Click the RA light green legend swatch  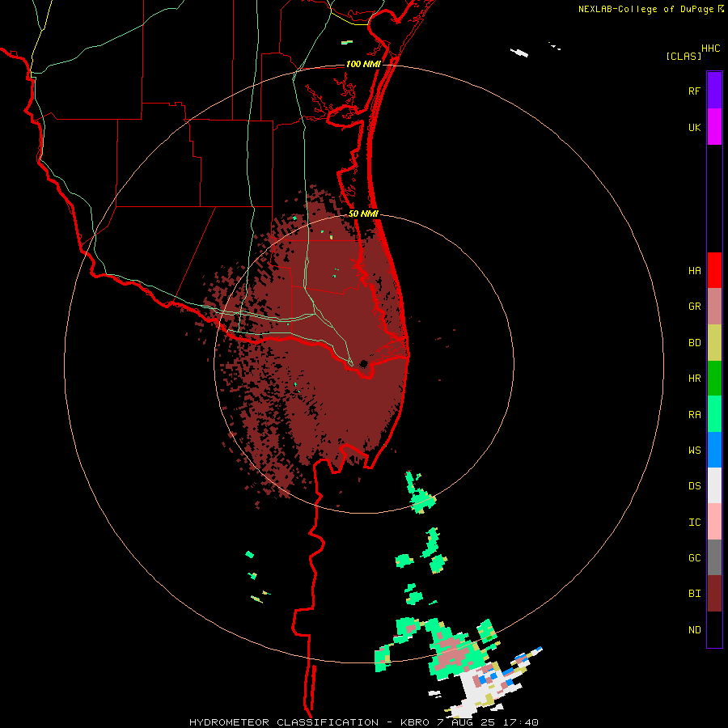[714, 414]
